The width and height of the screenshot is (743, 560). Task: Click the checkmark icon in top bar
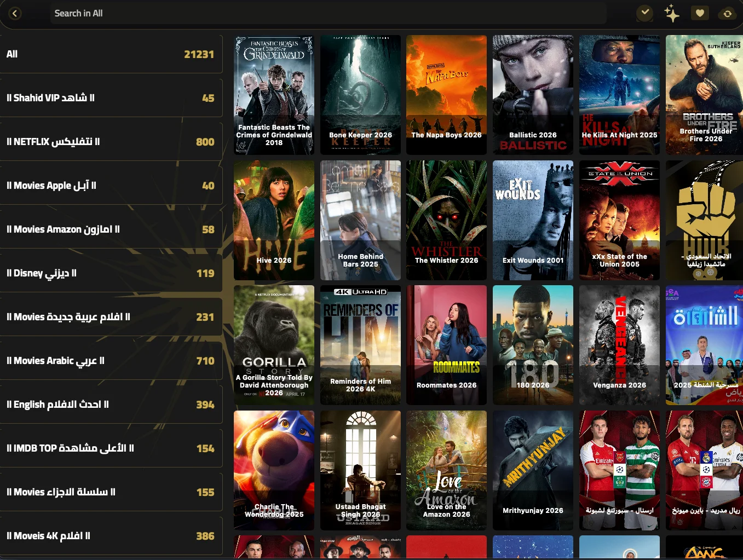click(645, 13)
